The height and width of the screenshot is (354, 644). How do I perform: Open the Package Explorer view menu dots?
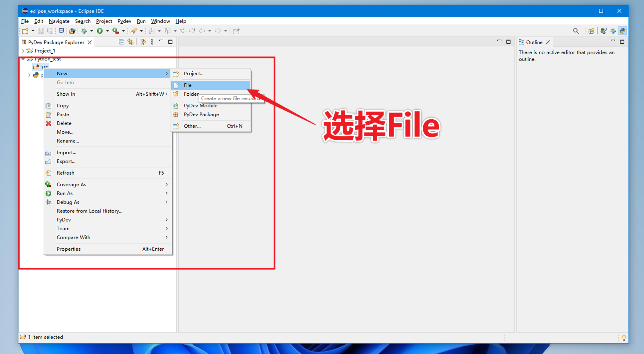click(x=152, y=42)
